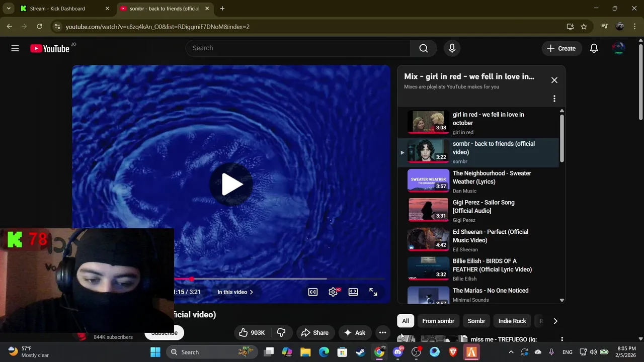Screen dimensions: 644x362
Task: Bookmark this page with the star
Action: [584, 27]
